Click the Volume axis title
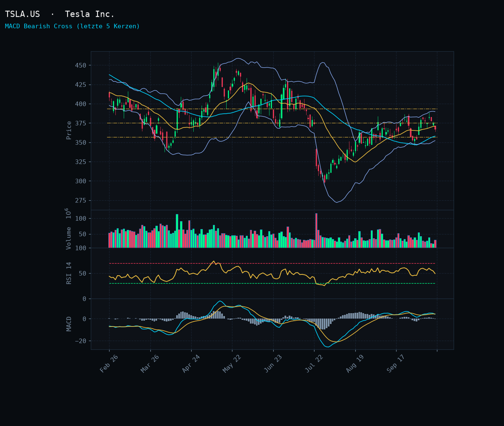504x426 pixels. [x=69, y=229]
